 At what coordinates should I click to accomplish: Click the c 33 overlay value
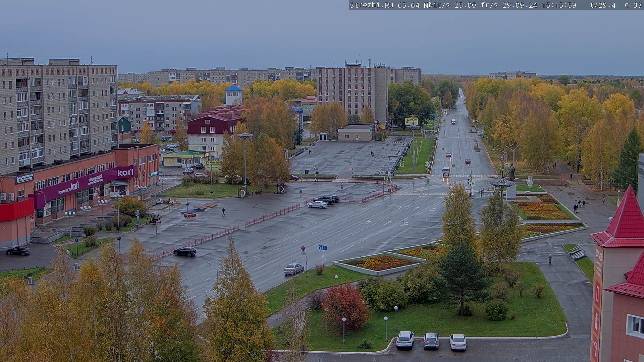pos(633,5)
